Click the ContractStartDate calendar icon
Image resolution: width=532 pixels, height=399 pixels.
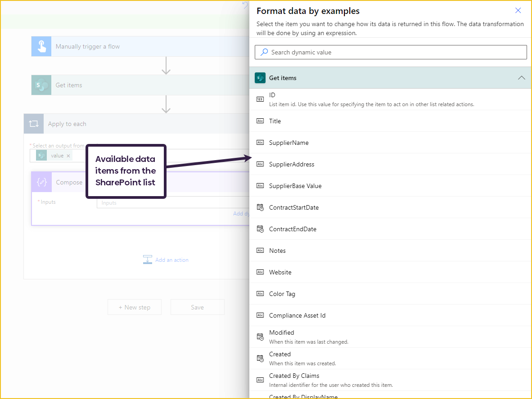(260, 207)
